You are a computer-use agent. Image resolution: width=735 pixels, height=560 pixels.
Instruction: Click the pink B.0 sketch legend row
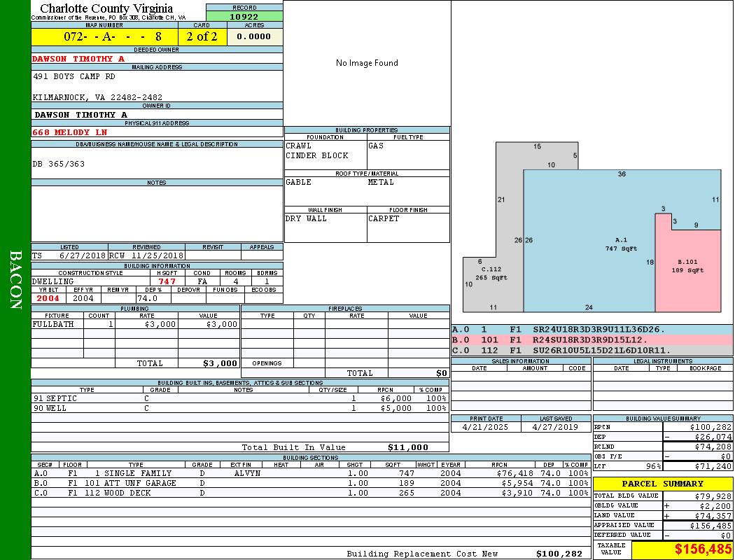coord(591,339)
